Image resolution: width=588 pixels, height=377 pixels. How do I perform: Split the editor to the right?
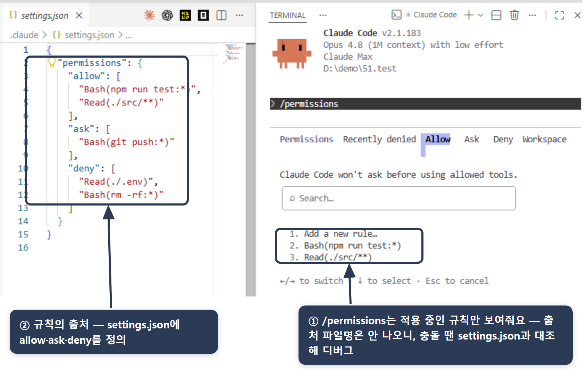pyautogui.click(x=221, y=15)
